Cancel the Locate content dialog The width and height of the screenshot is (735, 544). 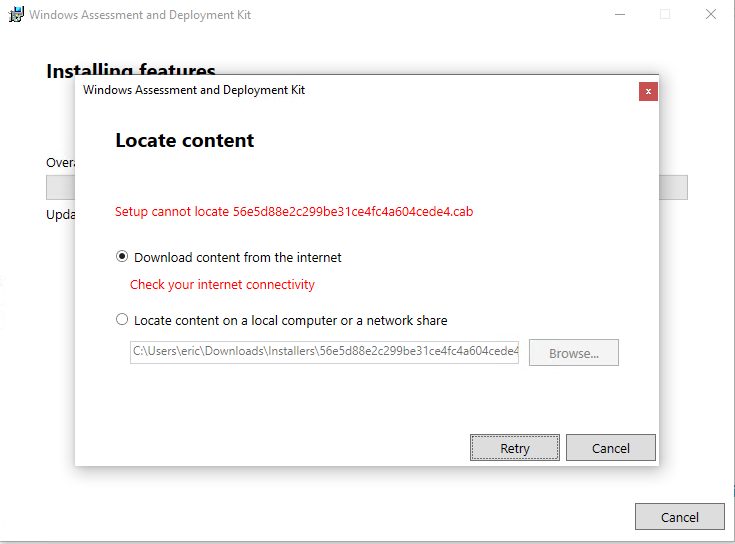[x=610, y=447]
